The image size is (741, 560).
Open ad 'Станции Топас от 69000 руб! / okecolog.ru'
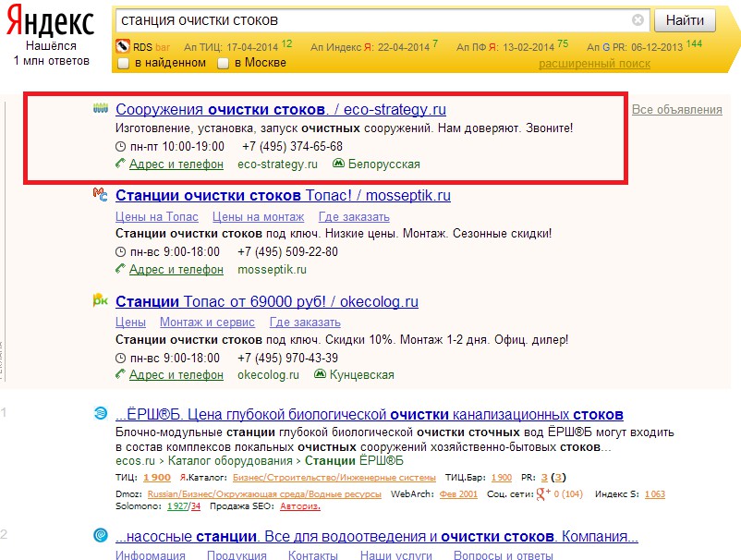(267, 301)
